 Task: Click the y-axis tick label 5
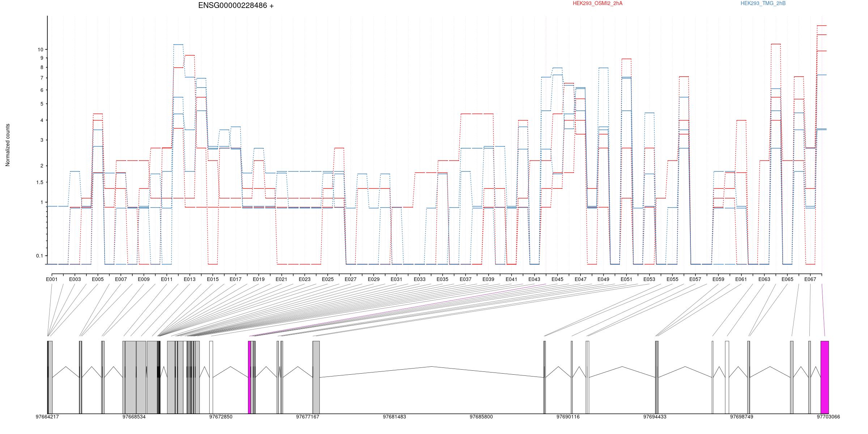42,104
